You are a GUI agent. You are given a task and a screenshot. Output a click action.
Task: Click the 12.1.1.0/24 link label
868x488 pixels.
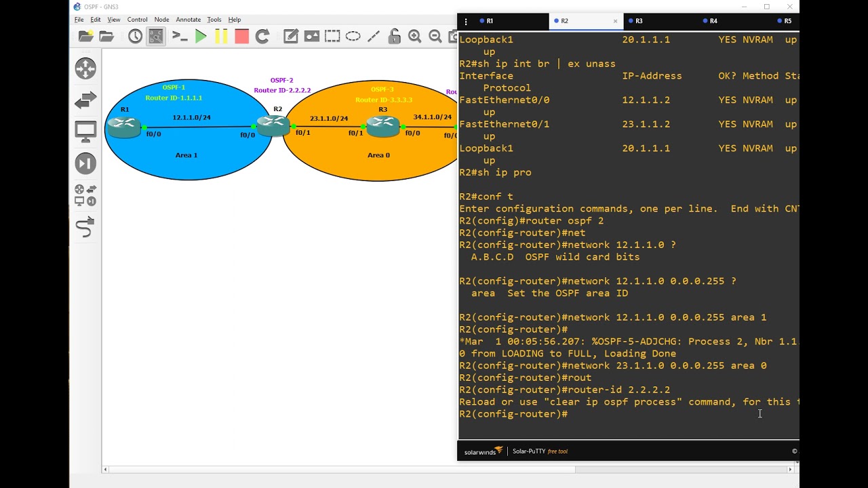pos(191,117)
